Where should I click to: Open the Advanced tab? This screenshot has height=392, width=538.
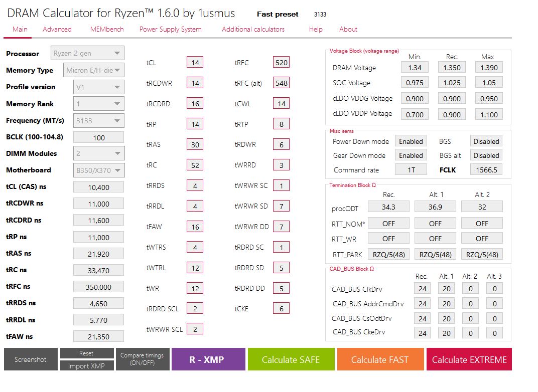[x=57, y=30]
